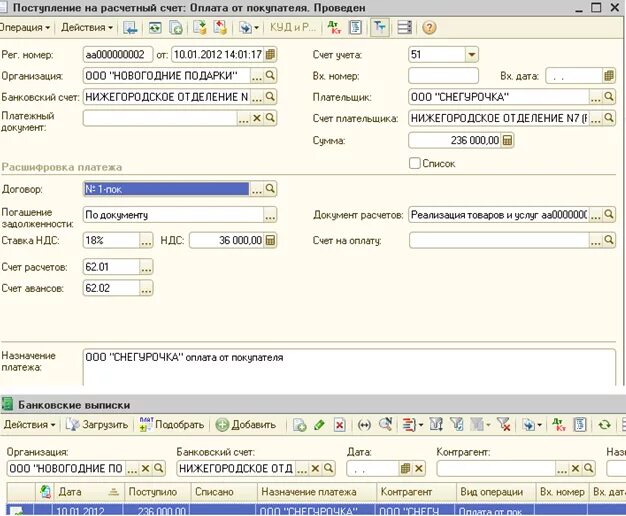Open calendar for the document date field
Image resolution: width=626 pixels, height=516 pixels.
point(270,54)
